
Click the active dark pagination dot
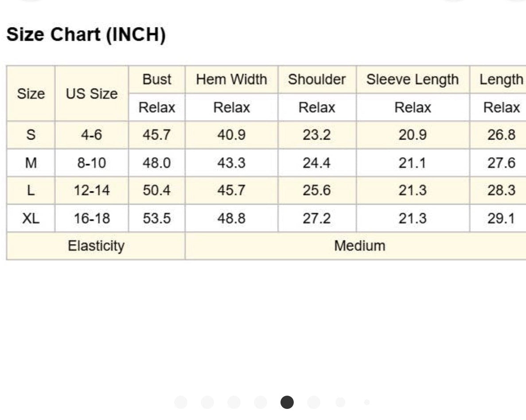[x=287, y=402]
